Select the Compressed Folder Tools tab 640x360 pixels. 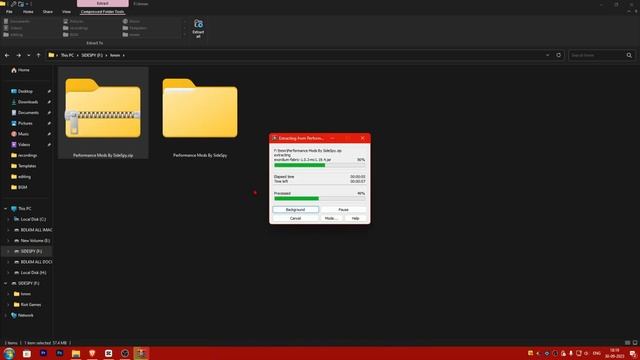pos(102,12)
